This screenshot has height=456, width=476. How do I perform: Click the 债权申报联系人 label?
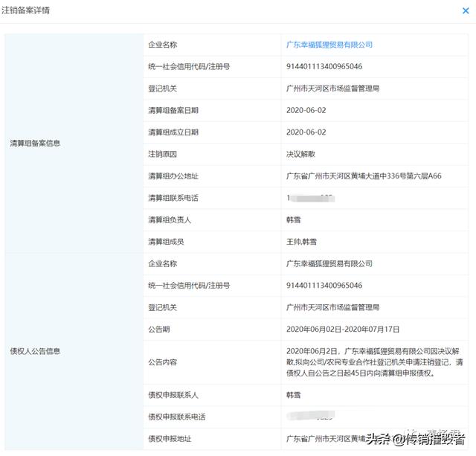173,395
